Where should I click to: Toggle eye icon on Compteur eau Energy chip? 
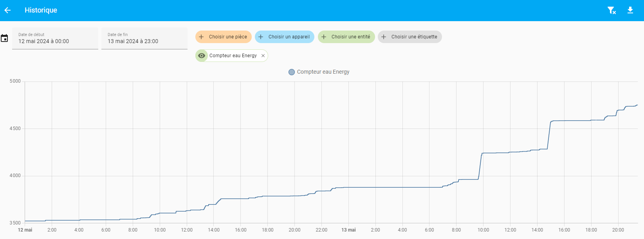(202, 56)
